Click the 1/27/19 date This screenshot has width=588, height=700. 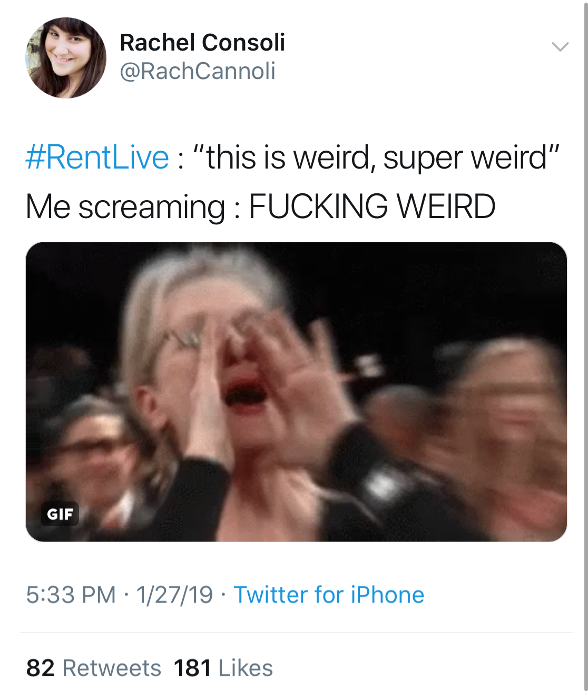[174, 595]
